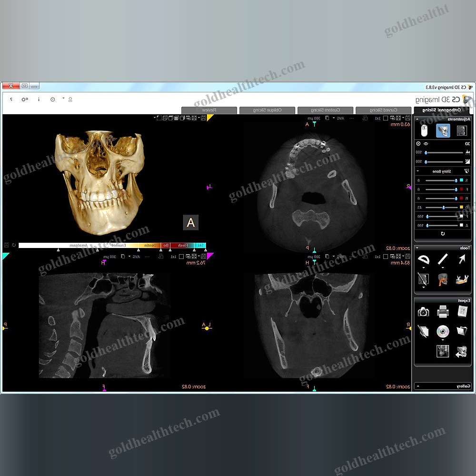
Task: Open the Orthogonal Slicing tab
Action: [x=441, y=110]
